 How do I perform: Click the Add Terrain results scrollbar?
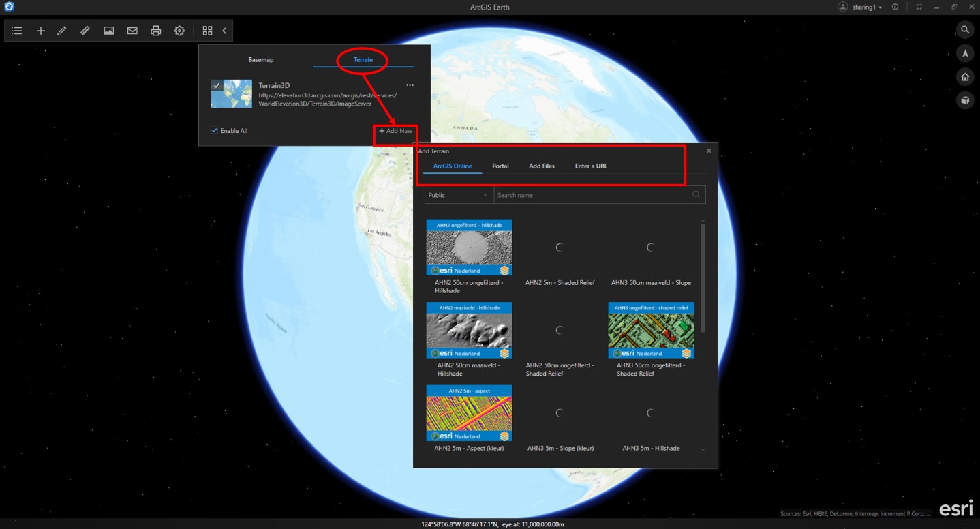tap(703, 278)
